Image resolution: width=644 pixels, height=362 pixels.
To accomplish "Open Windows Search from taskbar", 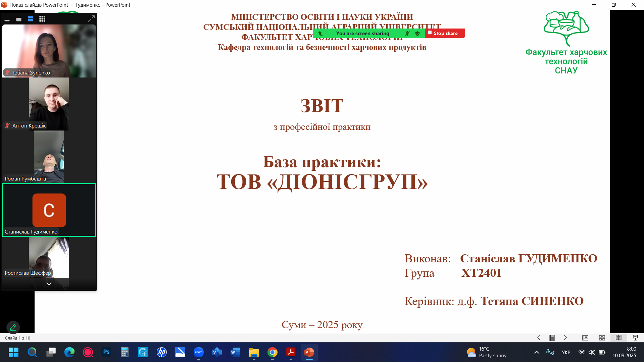I will (32, 352).
